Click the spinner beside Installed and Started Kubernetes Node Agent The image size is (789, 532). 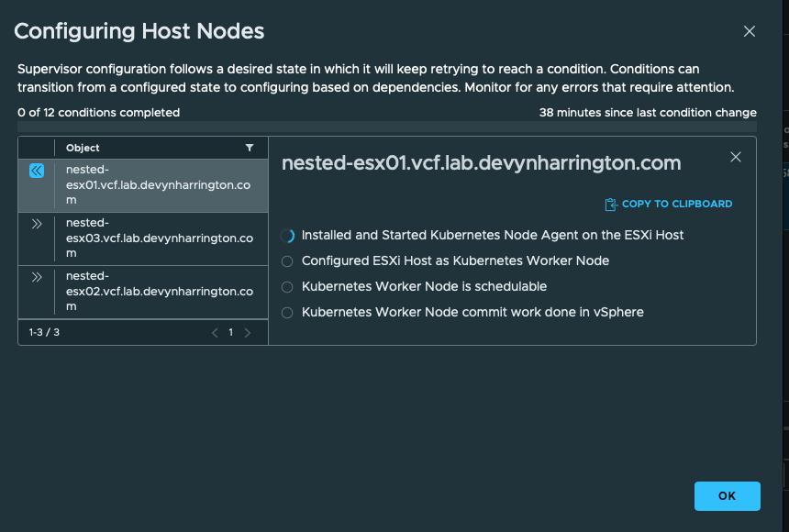[287, 236]
